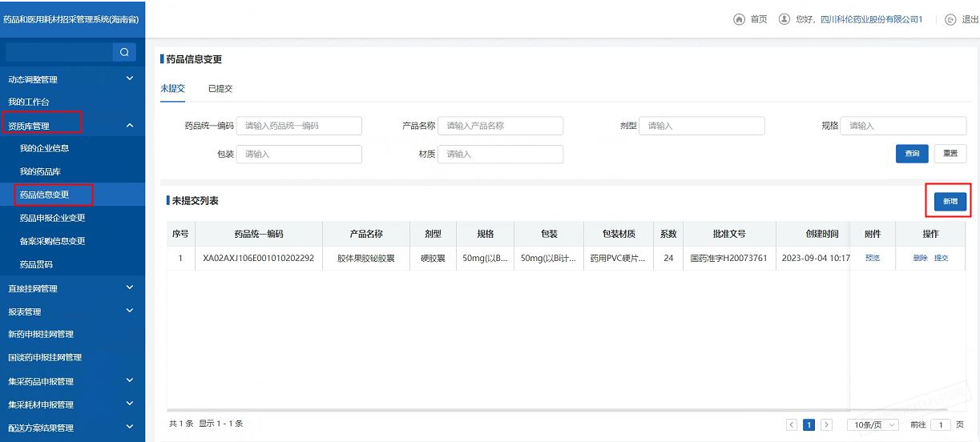Open the 10条/页 page size dropdown

pyautogui.click(x=873, y=424)
